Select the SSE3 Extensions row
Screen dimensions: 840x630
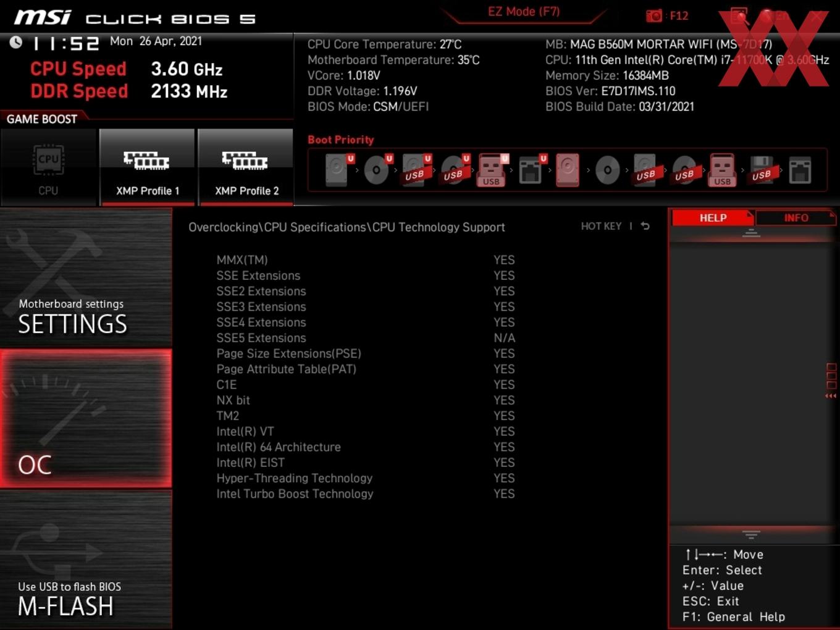[366, 307]
